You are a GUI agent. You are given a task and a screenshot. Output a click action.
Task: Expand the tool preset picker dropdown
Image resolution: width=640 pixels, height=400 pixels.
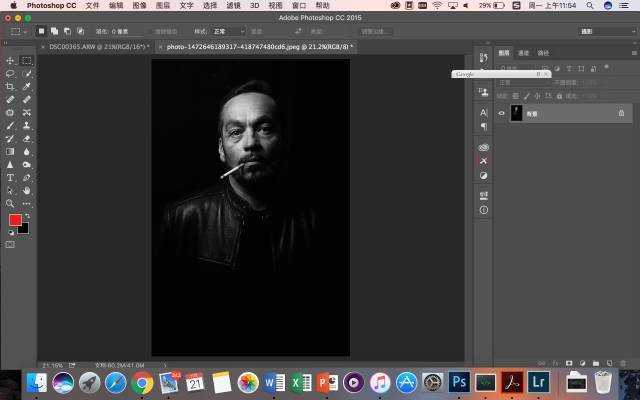pyautogui.click(x=19, y=31)
